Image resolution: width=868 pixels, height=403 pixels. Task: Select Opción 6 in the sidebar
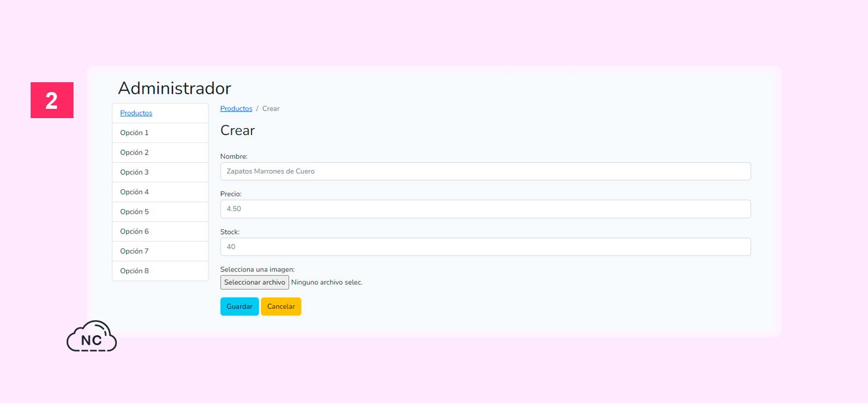160,231
